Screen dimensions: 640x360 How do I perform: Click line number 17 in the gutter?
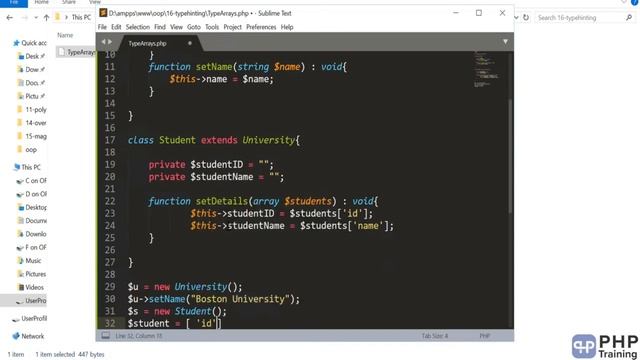click(110, 140)
